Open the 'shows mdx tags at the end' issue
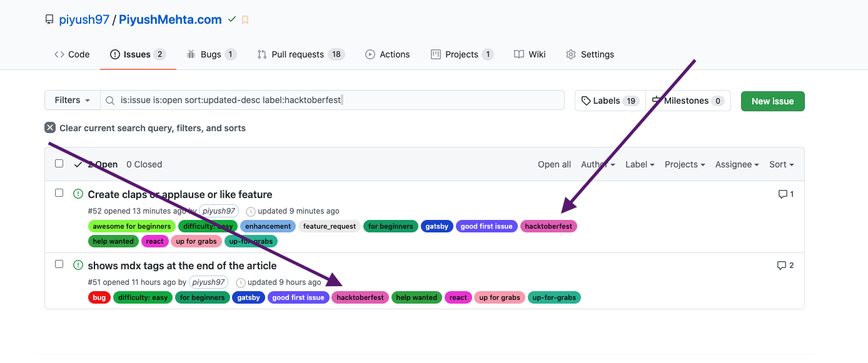 click(x=182, y=266)
